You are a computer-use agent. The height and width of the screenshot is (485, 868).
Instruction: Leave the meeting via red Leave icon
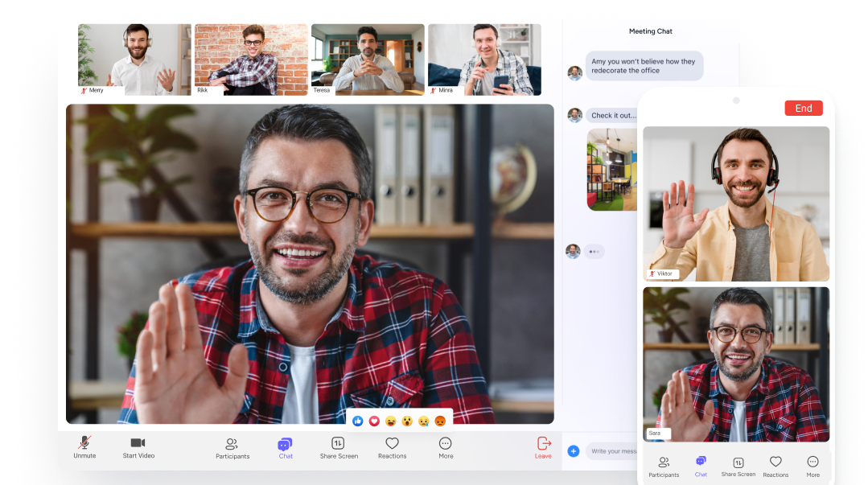coord(544,444)
